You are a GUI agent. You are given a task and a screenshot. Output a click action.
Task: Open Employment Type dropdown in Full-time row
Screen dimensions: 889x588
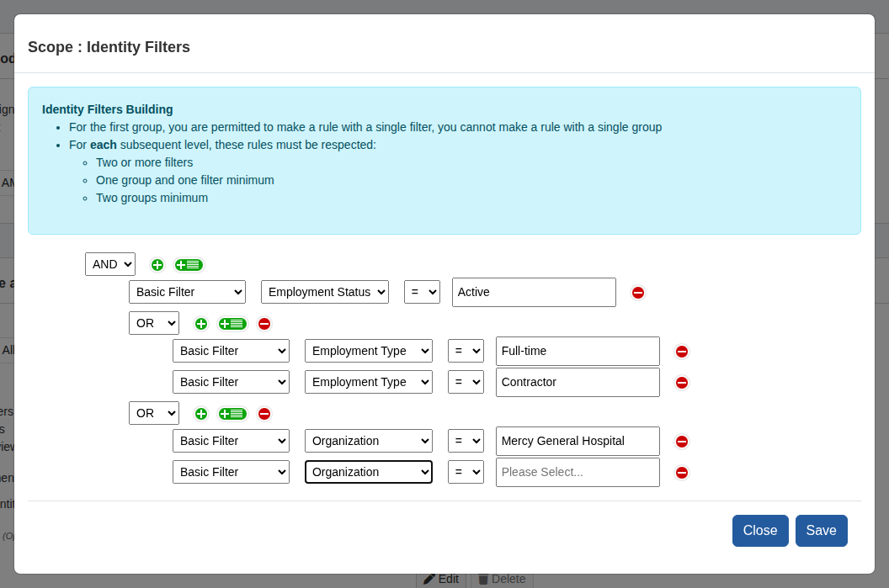[369, 351]
